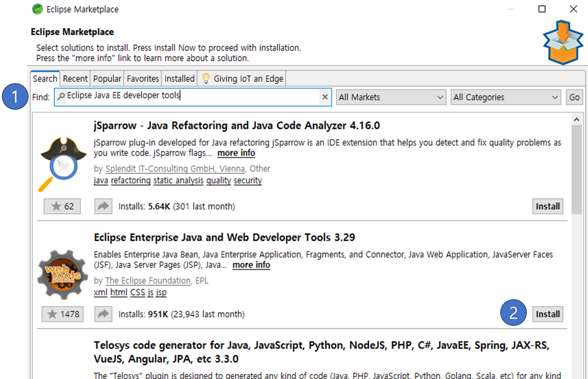Open the All Markets dropdown
Image resolution: width=588 pixels, height=379 pixels.
click(x=392, y=97)
